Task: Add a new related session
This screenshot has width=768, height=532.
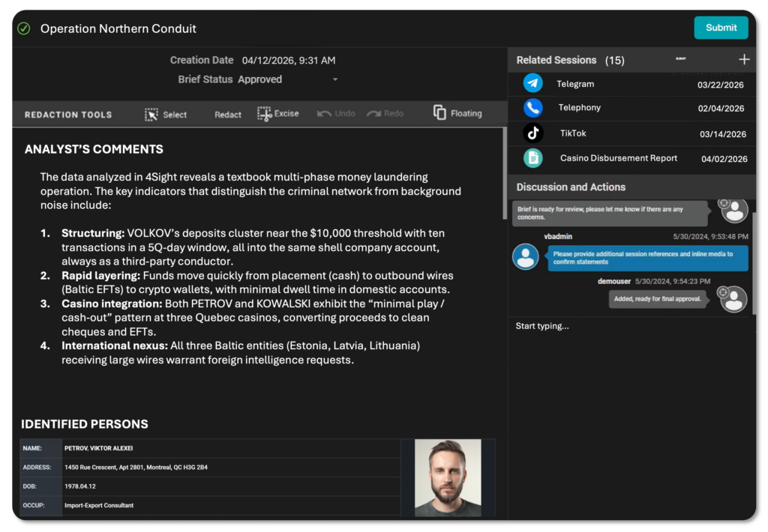Action: pyautogui.click(x=743, y=60)
